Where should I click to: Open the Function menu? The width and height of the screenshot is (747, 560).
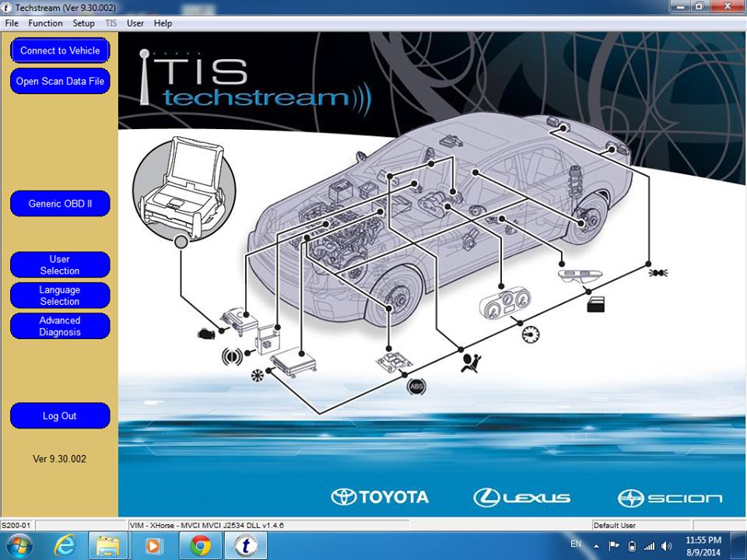[45, 23]
